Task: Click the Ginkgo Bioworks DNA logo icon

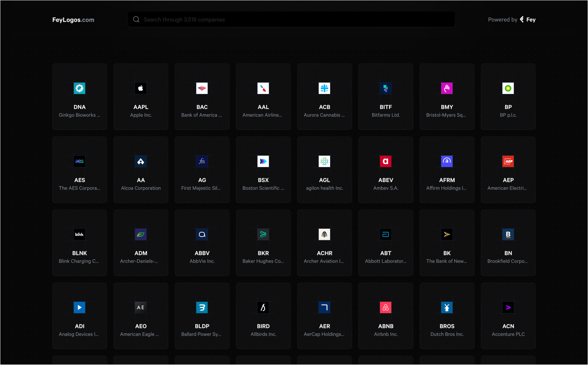Action: click(x=79, y=88)
